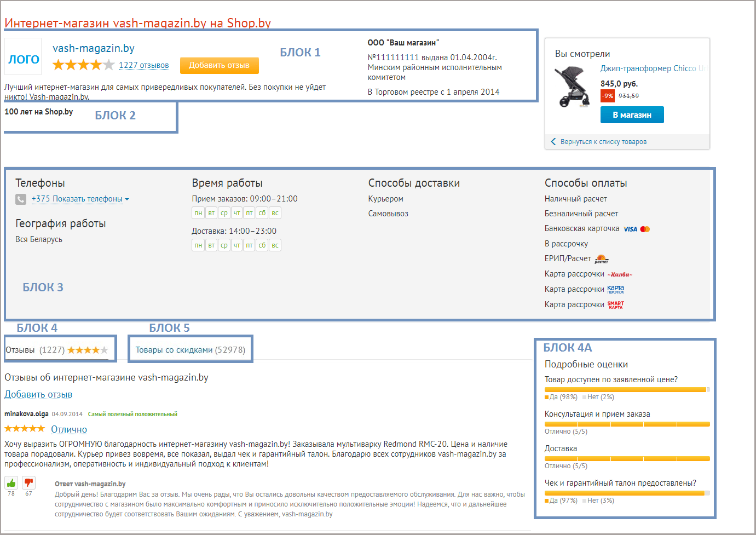Open the Отзывы (1227) tab
Image resolution: width=756 pixels, height=535 pixels.
point(57,350)
